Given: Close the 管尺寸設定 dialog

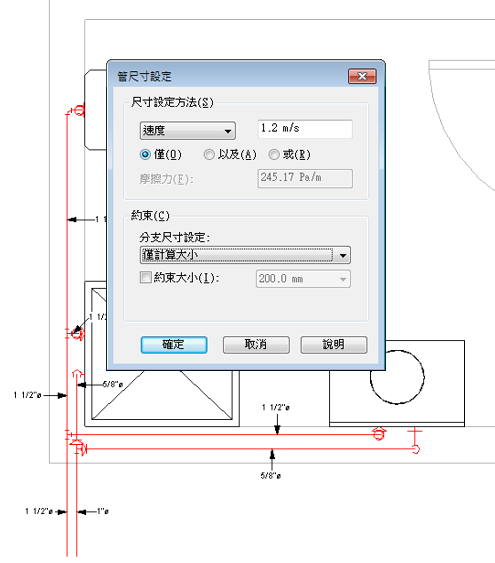Looking at the screenshot, I should 362,76.
